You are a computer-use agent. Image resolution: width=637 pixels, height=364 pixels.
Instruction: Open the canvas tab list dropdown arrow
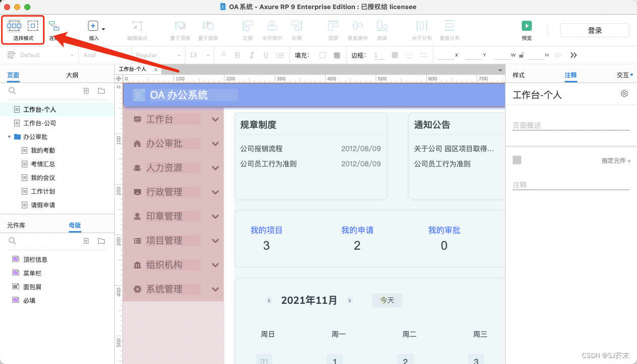point(500,70)
